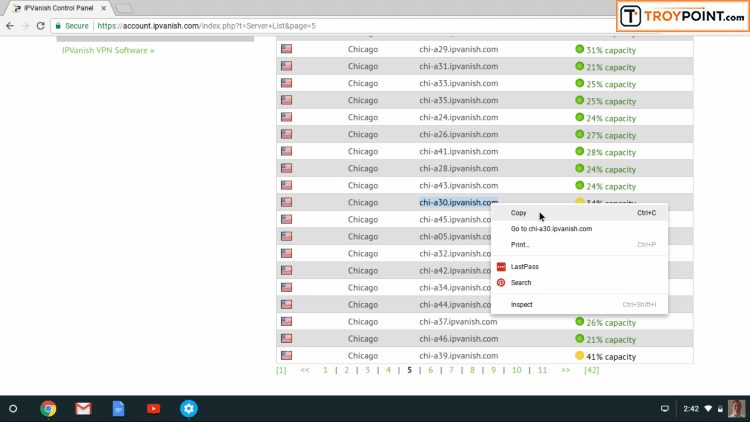Go to first page [1]

click(281, 370)
